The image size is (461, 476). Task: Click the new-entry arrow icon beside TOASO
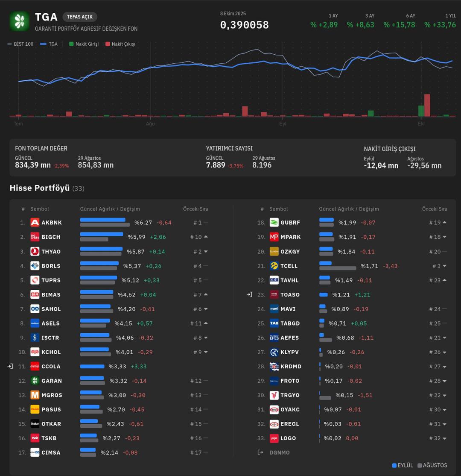point(250,294)
